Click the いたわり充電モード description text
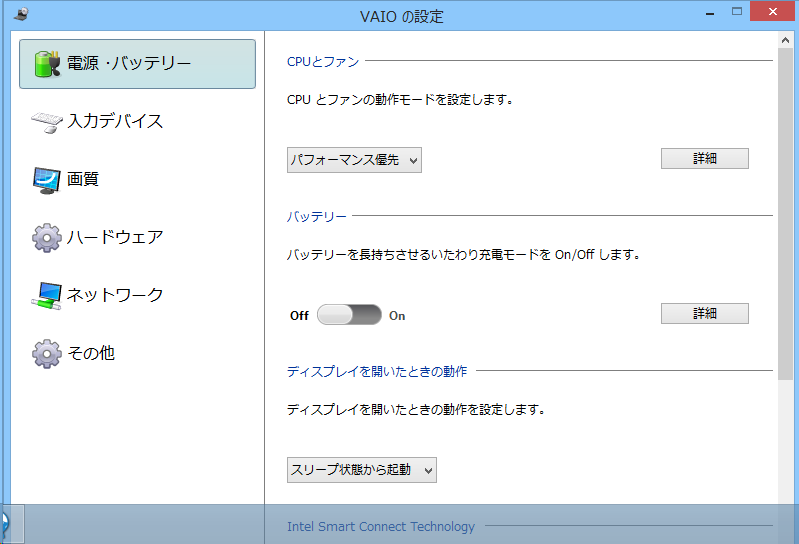The height and width of the screenshot is (544, 799). pos(464,254)
